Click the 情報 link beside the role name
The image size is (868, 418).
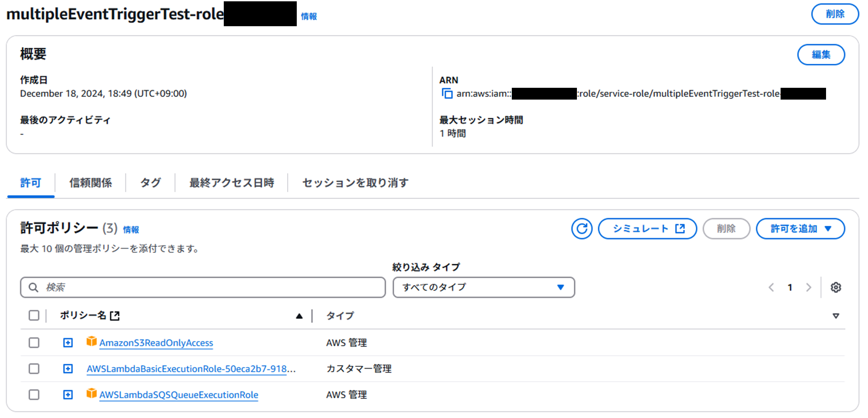click(309, 16)
